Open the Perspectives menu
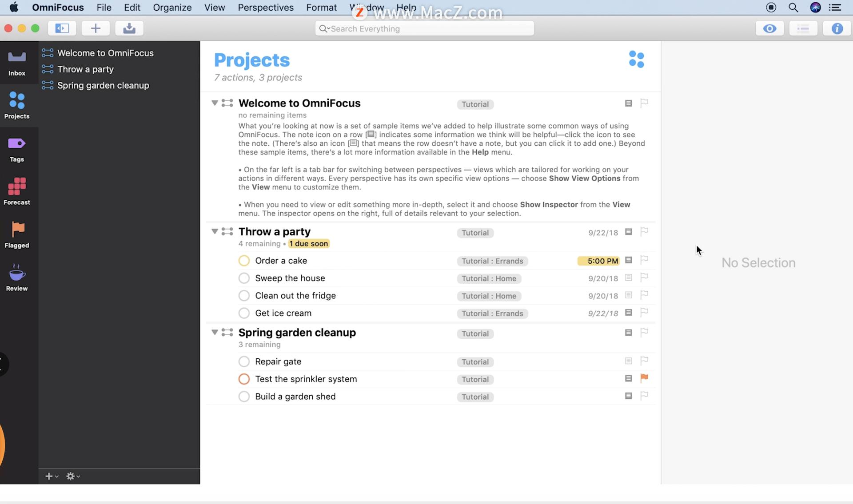This screenshot has width=853, height=504. coord(265,8)
